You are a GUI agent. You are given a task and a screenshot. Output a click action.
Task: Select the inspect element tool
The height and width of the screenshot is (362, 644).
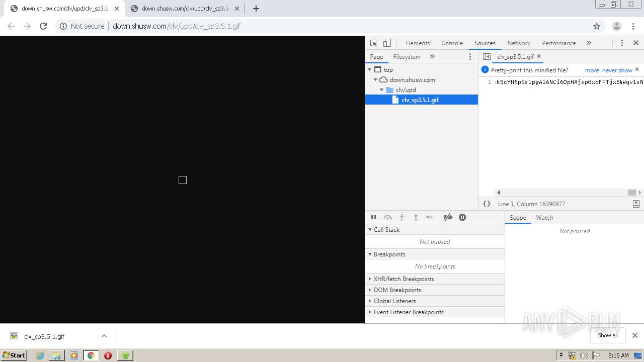click(x=373, y=43)
